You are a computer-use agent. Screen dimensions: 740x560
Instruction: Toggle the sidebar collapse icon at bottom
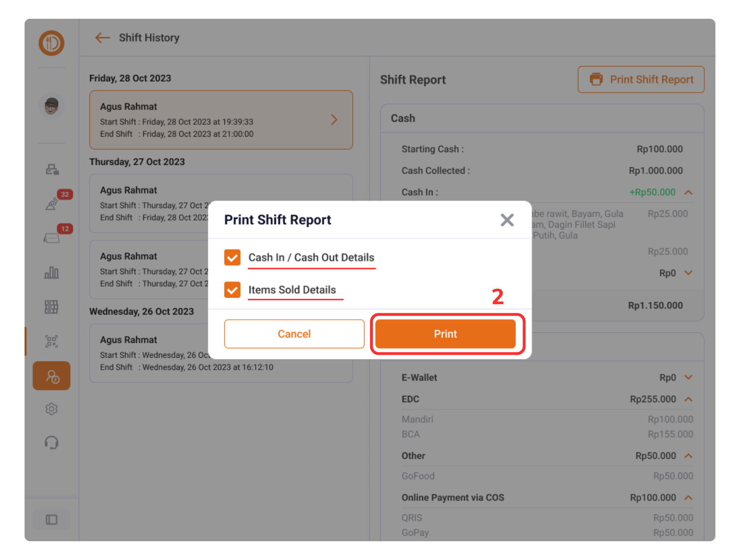pos(52,520)
